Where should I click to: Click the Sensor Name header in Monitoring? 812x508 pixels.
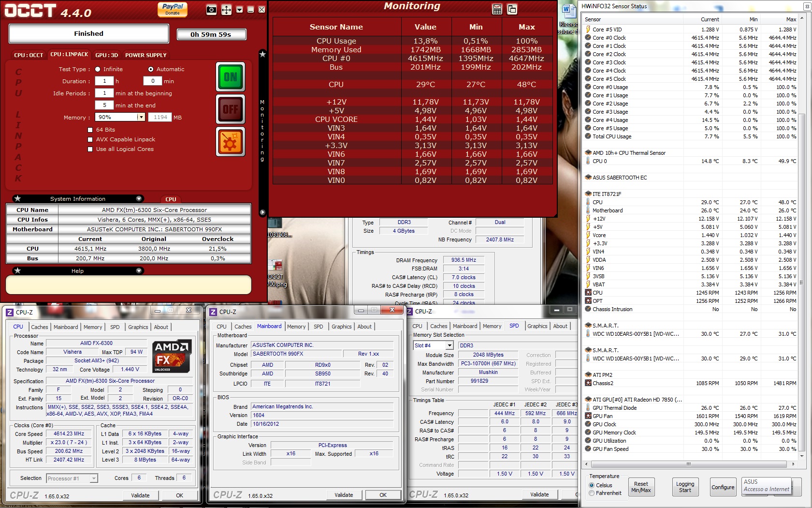(x=336, y=27)
